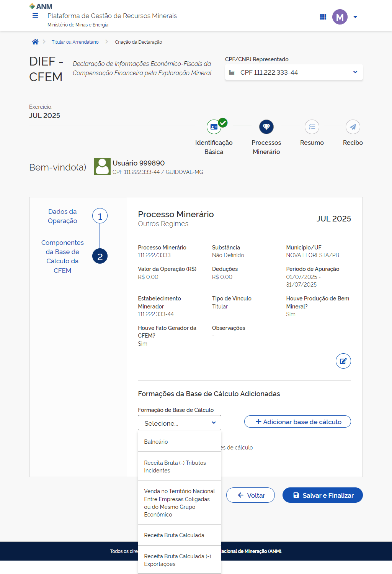Expand the user account dropdown arrow
The image size is (392, 574).
click(x=355, y=17)
